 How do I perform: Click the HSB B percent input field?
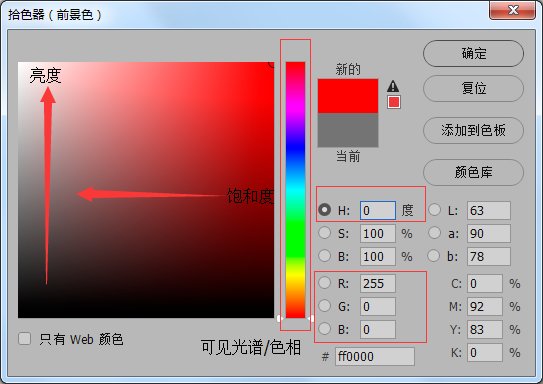[378, 257]
